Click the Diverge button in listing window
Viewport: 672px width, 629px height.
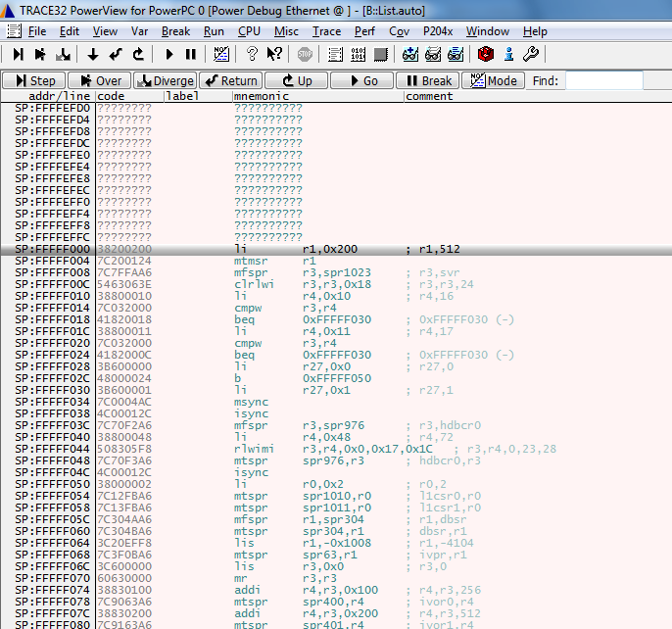166,80
